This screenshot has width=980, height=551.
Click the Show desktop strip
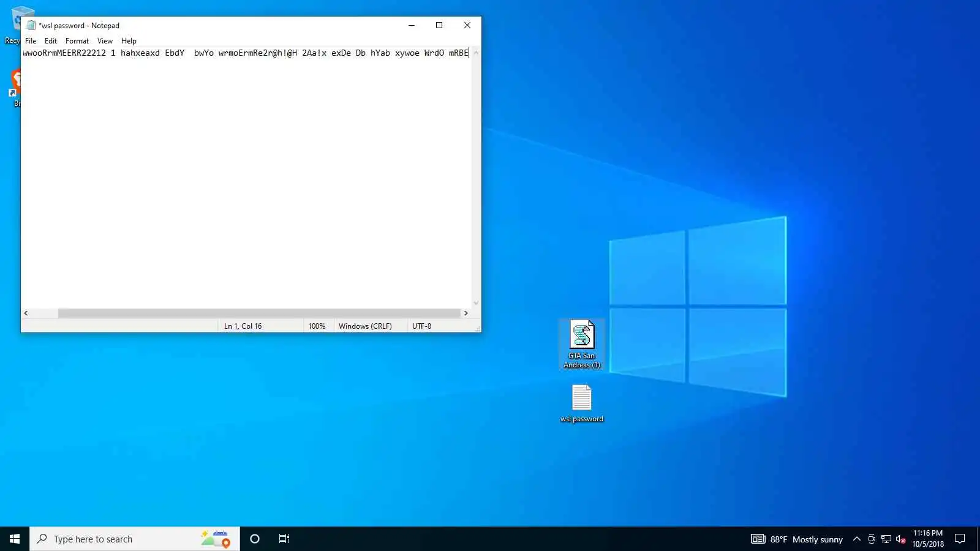coord(978,539)
